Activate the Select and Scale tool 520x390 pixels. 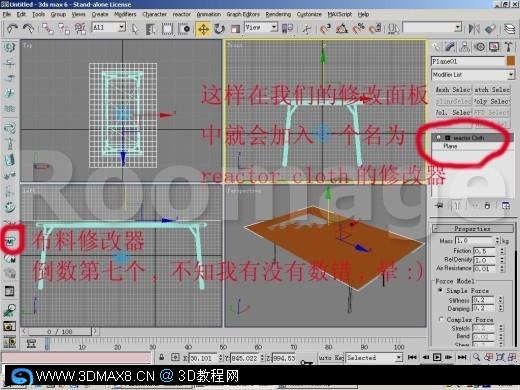click(235, 29)
